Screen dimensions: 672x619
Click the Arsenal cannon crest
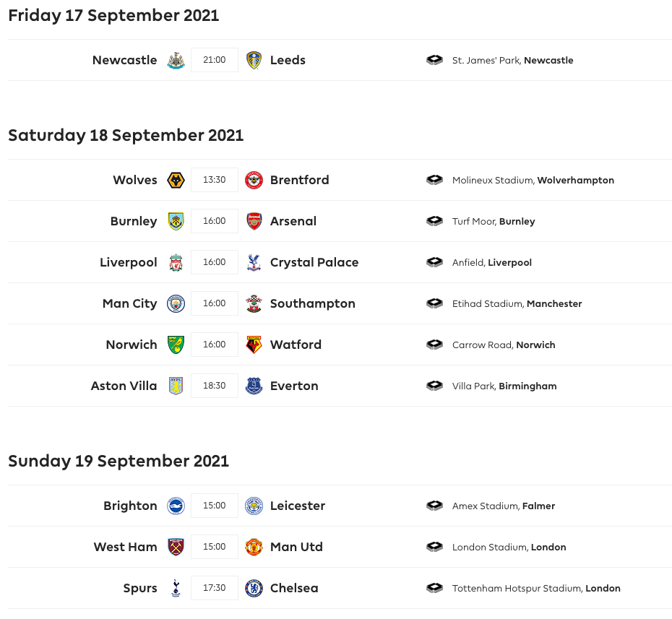254,221
